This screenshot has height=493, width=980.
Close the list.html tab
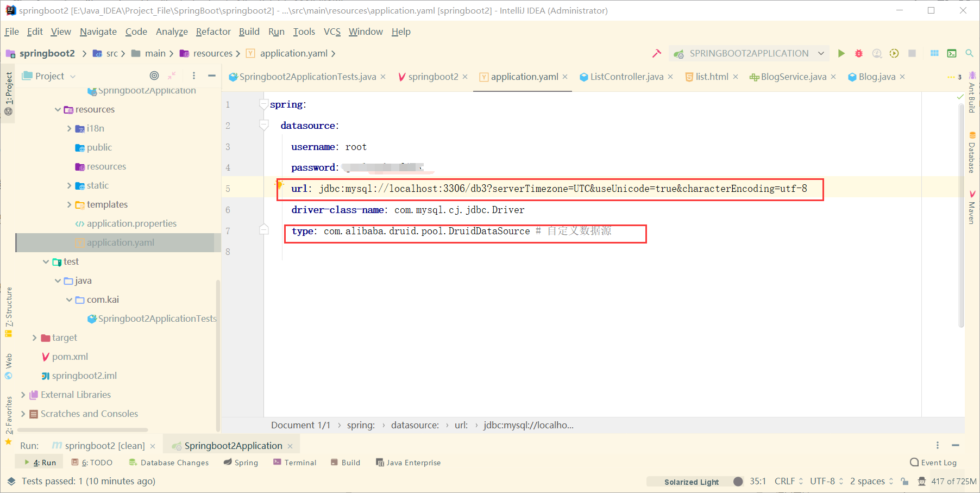pos(736,77)
